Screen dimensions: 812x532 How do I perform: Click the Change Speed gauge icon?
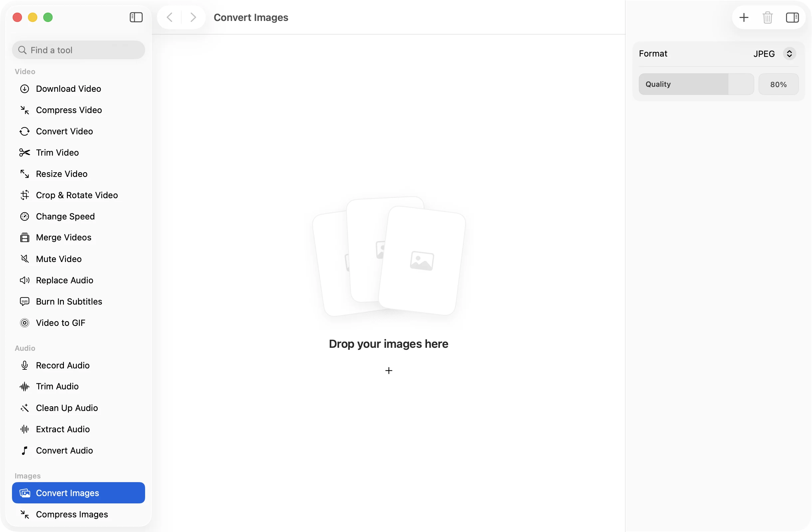25,216
